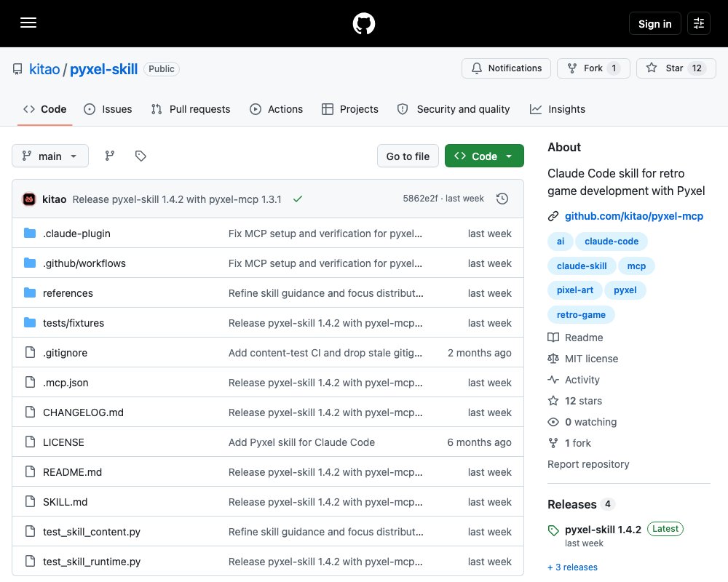Screen dimensions: 728x582
Task: Open commit 'Add Pyxel skill for Claude Code'
Action: tap(301, 442)
